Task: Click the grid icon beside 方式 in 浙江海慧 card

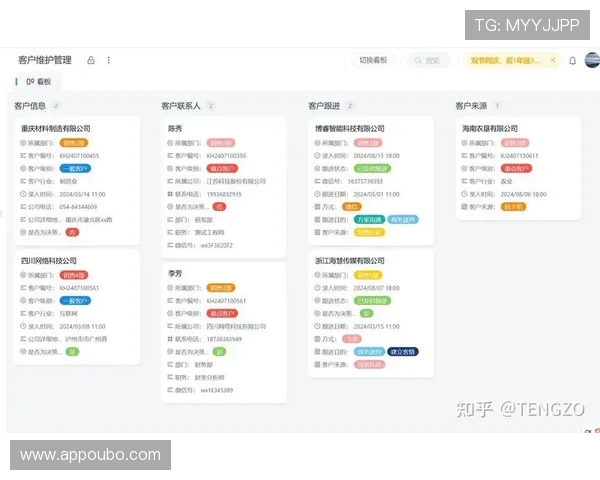Action: (x=317, y=339)
